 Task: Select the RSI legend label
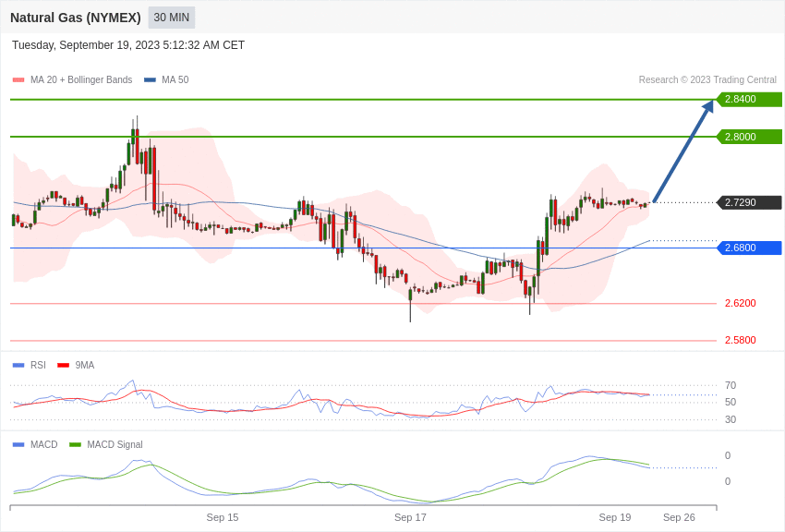point(38,366)
